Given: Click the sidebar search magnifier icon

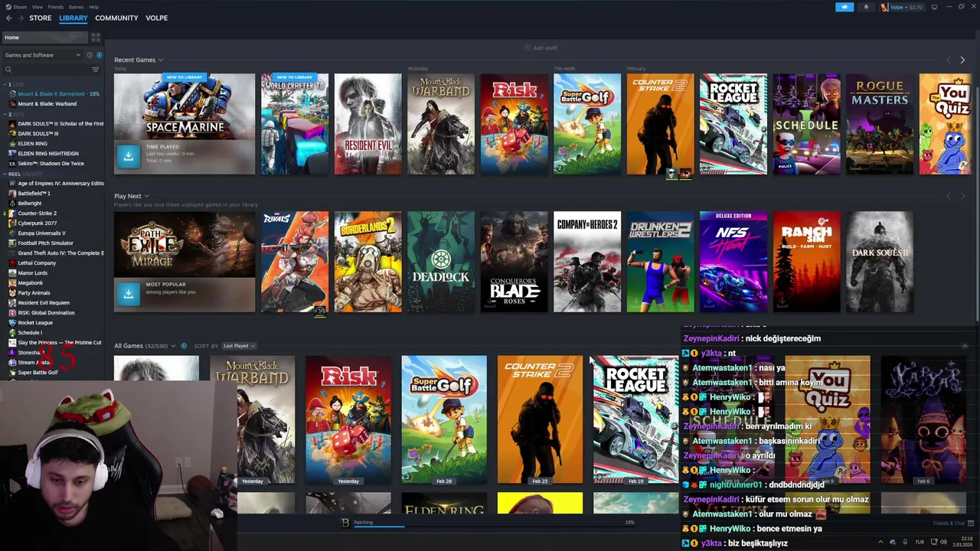Looking at the screenshot, I should coord(8,70).
